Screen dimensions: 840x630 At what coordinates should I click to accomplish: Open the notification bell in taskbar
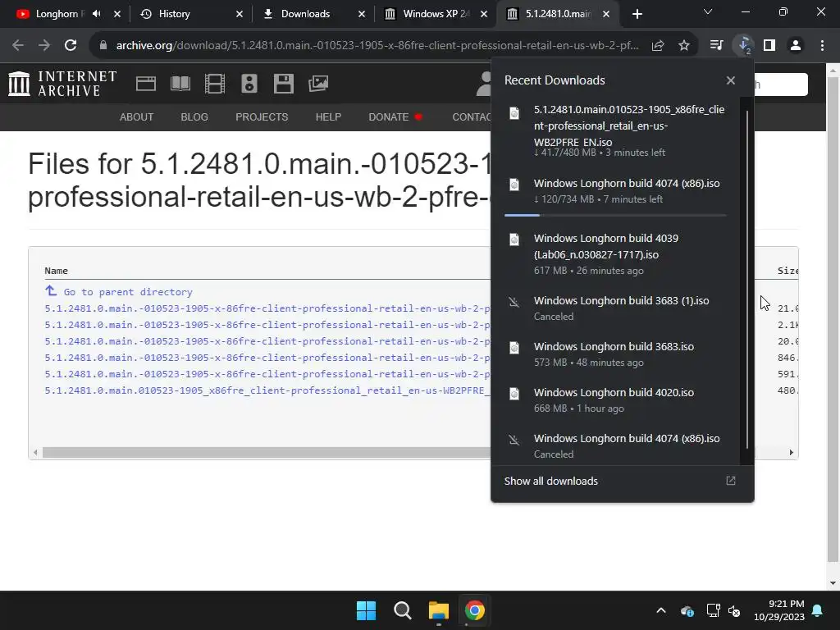tap(818, 610)
